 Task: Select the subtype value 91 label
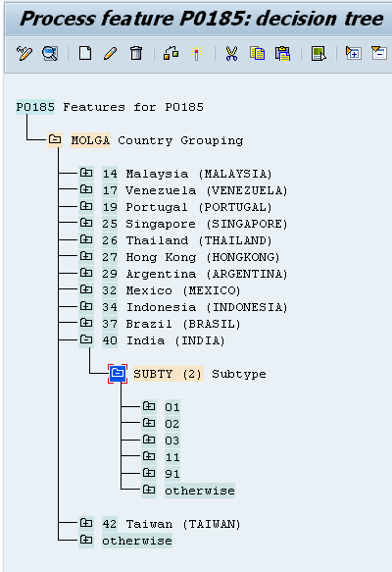(x=172, y=474)
